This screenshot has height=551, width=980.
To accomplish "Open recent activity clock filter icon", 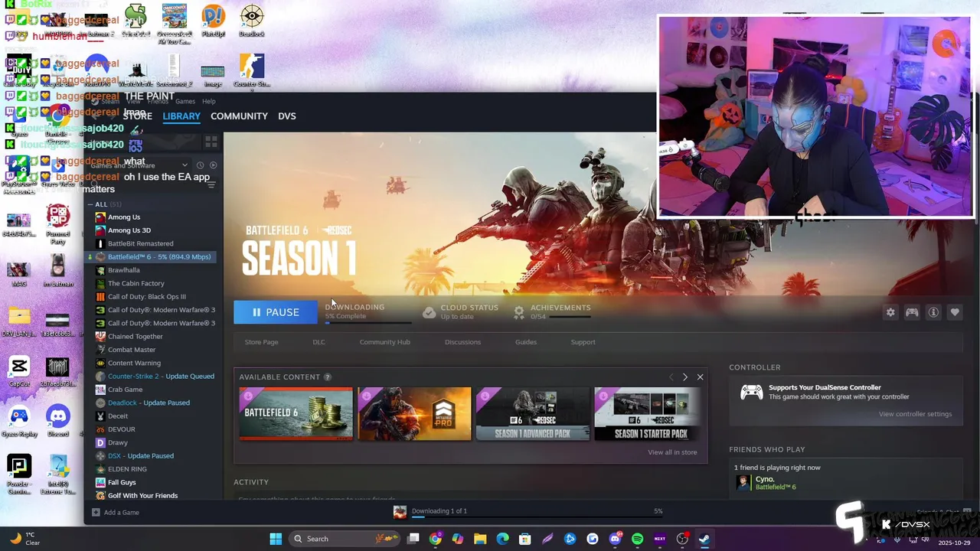I will pos(201,165).
